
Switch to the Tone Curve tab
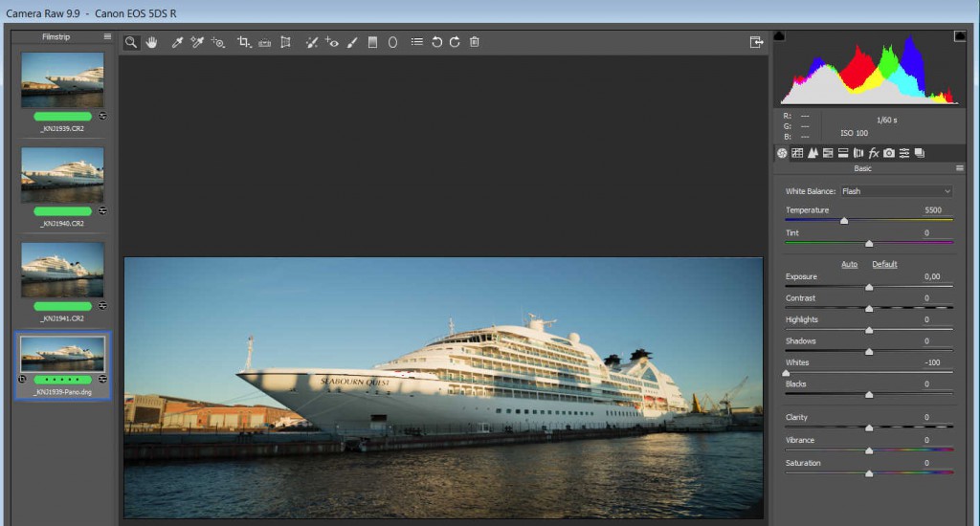click(x=797, y=153)
